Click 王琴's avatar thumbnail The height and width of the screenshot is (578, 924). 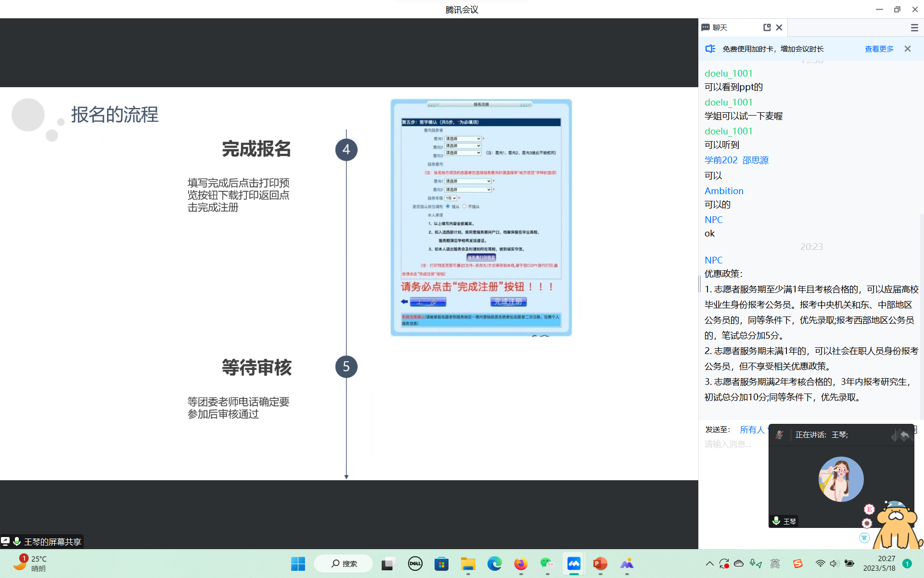click(841, 479)
